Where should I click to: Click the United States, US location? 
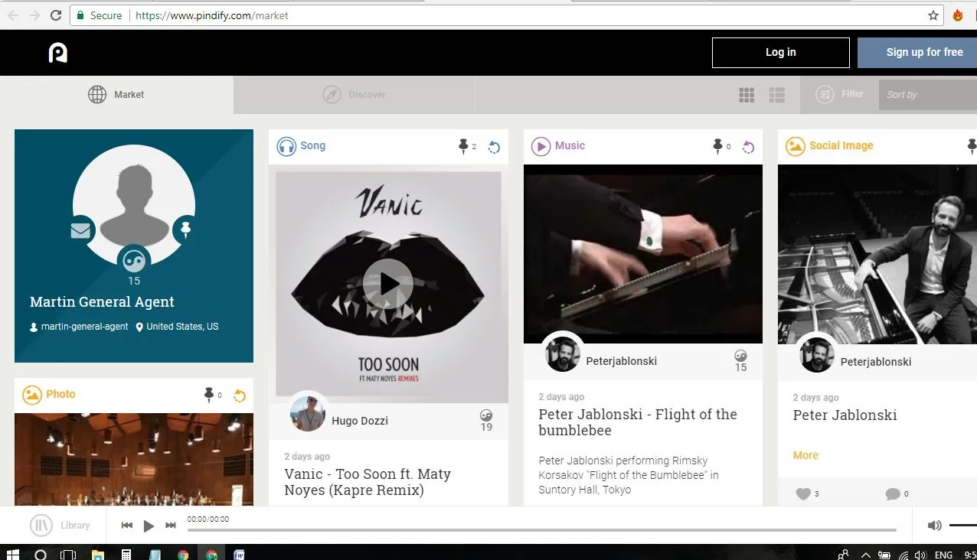[x=177, y=327]
